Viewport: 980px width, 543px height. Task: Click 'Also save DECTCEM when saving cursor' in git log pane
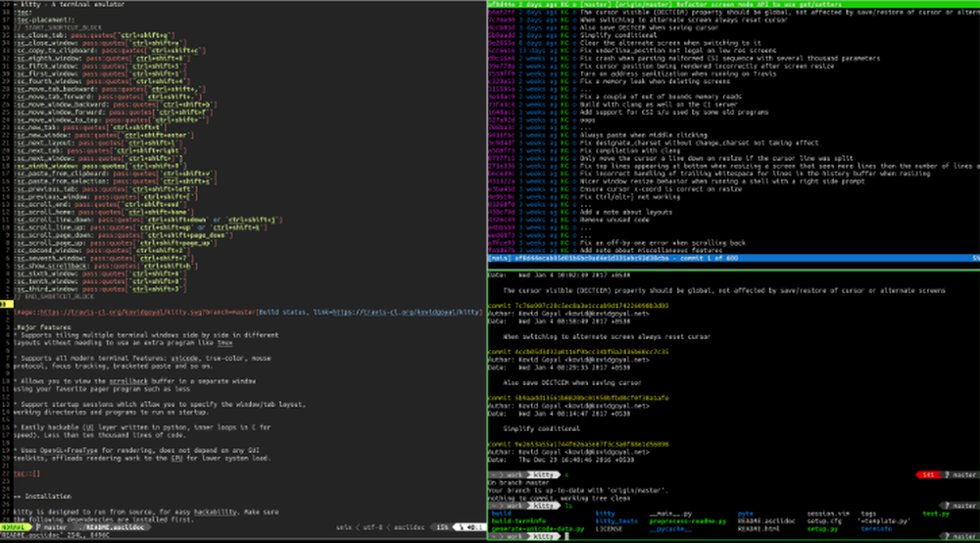click(x=572, y=382)
